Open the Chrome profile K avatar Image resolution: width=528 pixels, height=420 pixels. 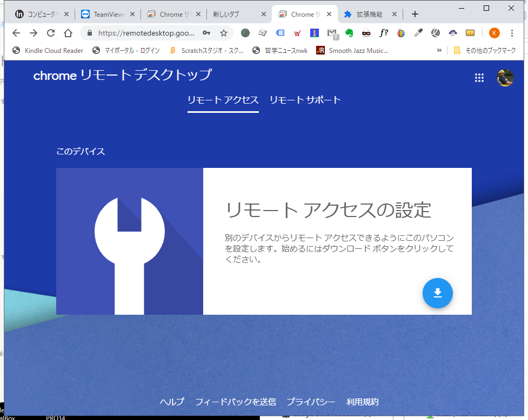click(494, 33)
